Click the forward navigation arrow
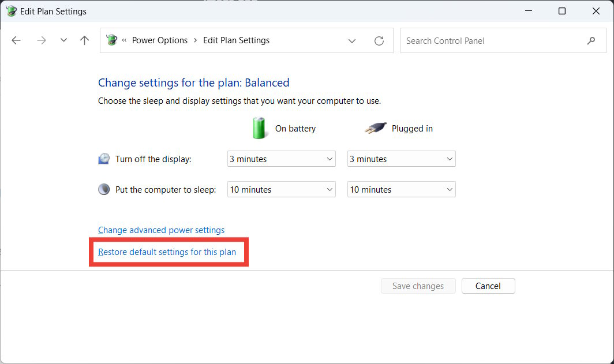The image size is (614, 364). (x=41, y=40)
